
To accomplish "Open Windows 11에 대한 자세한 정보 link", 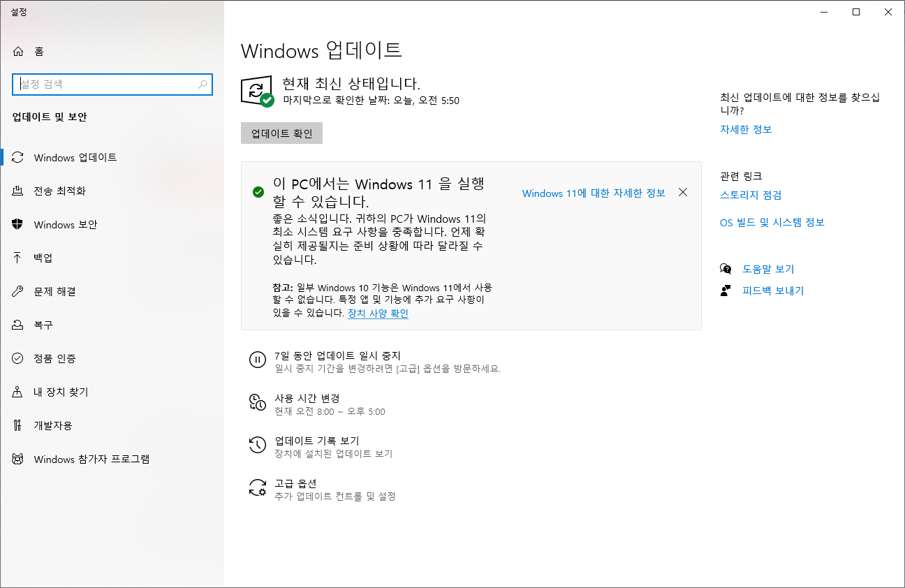I will (594, 193).
